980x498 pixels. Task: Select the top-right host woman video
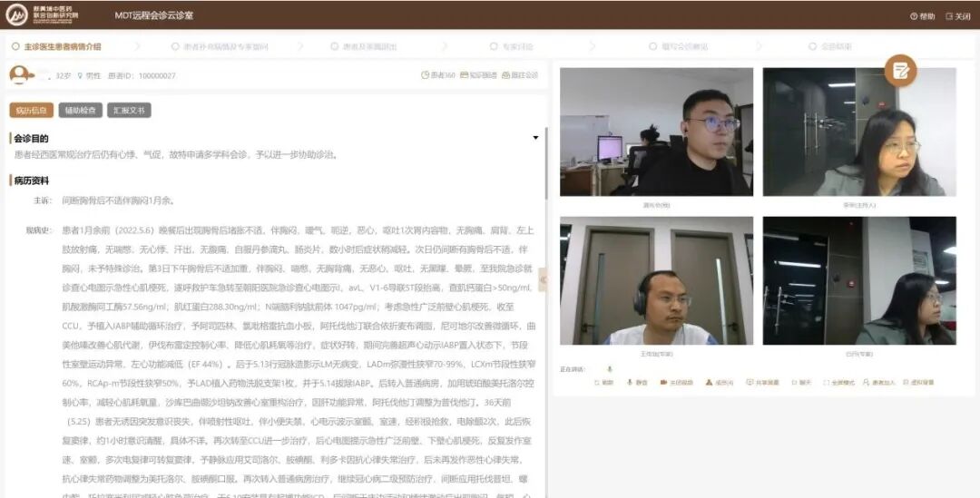(859, 132)
